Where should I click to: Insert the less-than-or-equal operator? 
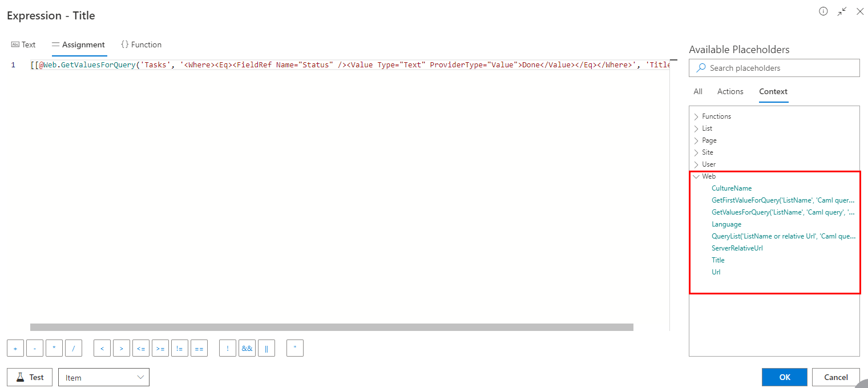pos(141,348)
